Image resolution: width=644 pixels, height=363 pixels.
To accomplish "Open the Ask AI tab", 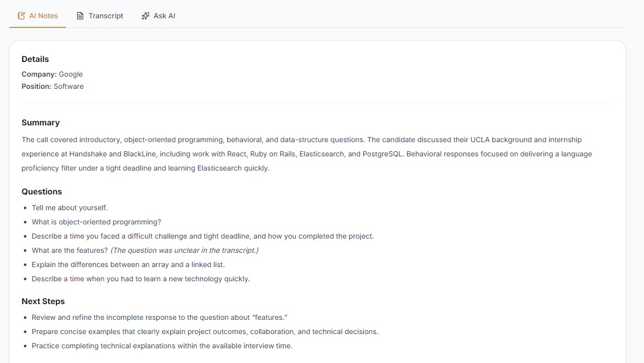I will [158, 16].
